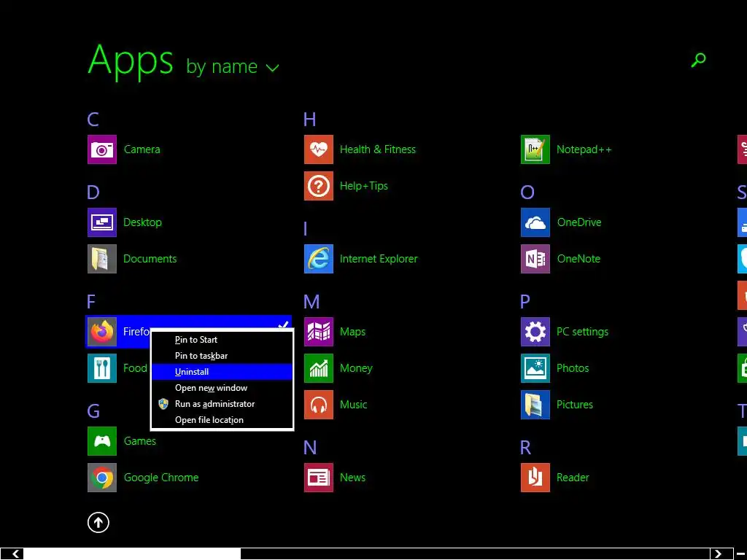Click the 'Internet Explorer' label

point(379,259)
